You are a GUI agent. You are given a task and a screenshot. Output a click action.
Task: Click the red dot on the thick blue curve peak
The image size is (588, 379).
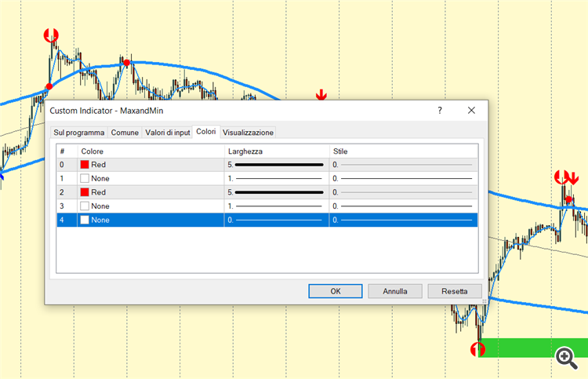pos(127,63)
